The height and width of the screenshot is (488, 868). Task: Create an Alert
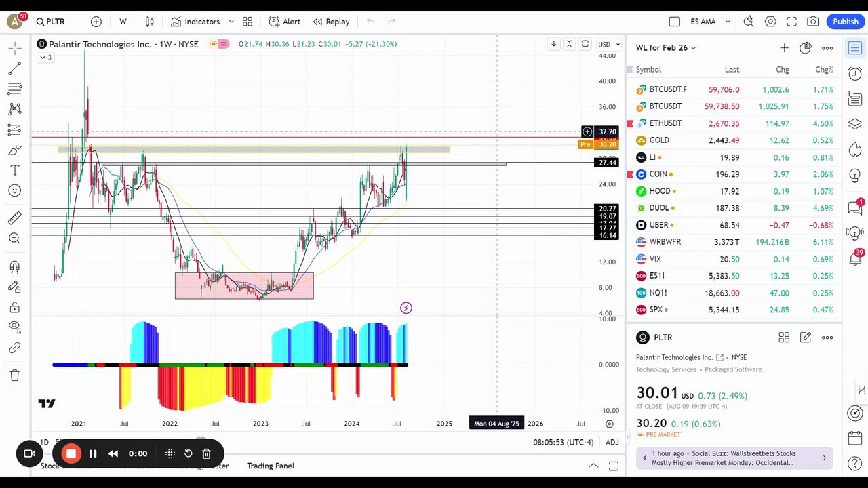pos(284,22)
